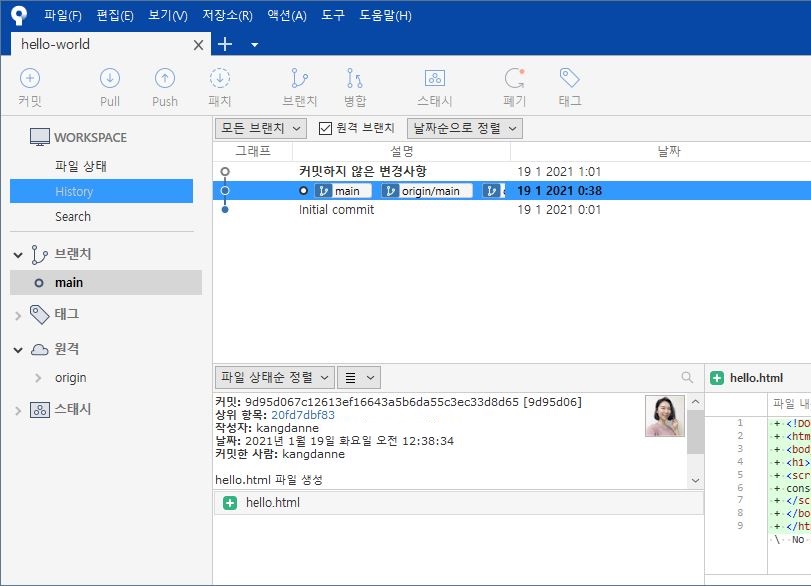Image resolution: width=811 pixels, height=586 pixels.
Task: Click the Sourcetree logo in title bar
Action: tap(19, 15)
